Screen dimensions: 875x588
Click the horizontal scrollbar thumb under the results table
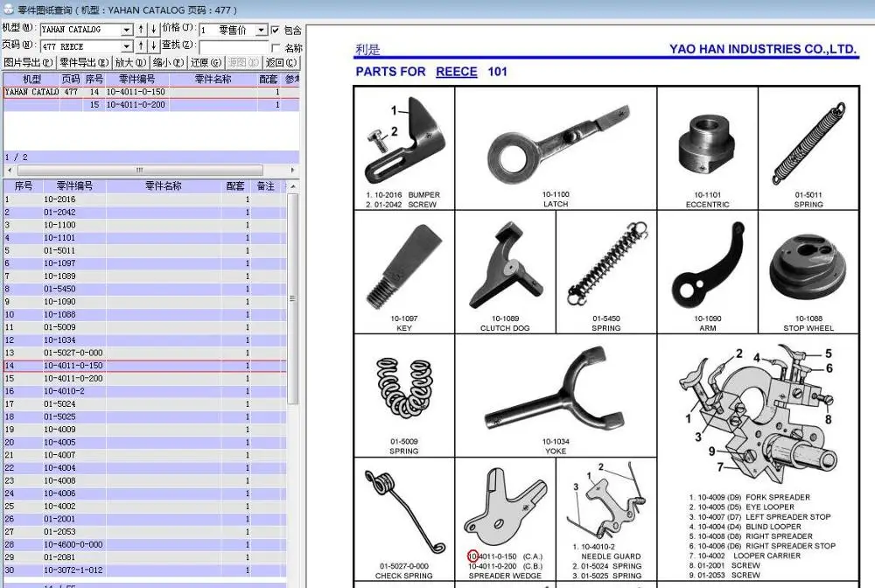click(139, 170)
